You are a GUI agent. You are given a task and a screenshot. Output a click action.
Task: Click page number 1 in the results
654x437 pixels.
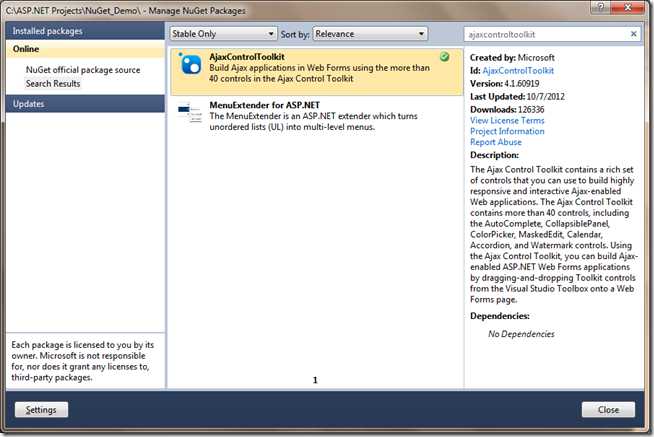pos(315,380)
